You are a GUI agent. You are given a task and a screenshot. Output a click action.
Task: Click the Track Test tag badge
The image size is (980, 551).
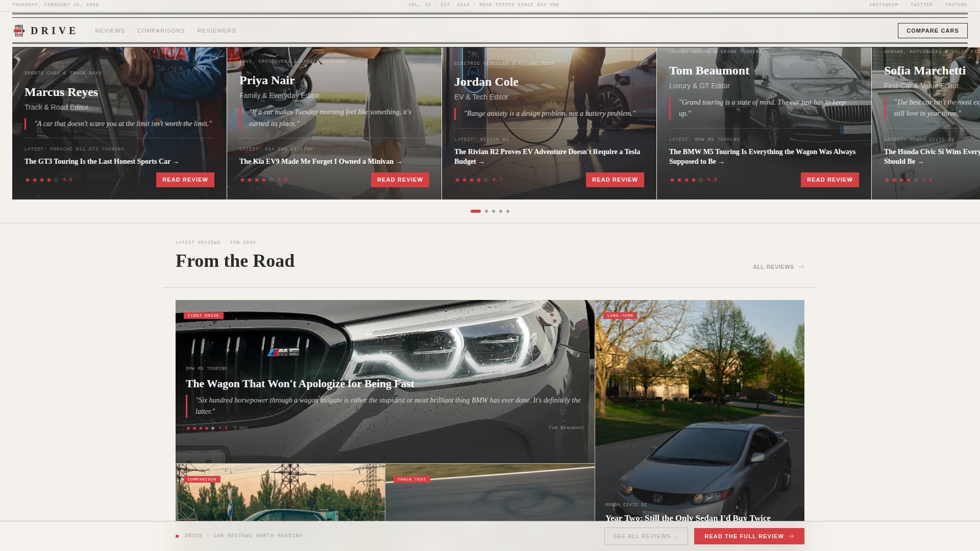pyautogui.click(x=412, y=480)
